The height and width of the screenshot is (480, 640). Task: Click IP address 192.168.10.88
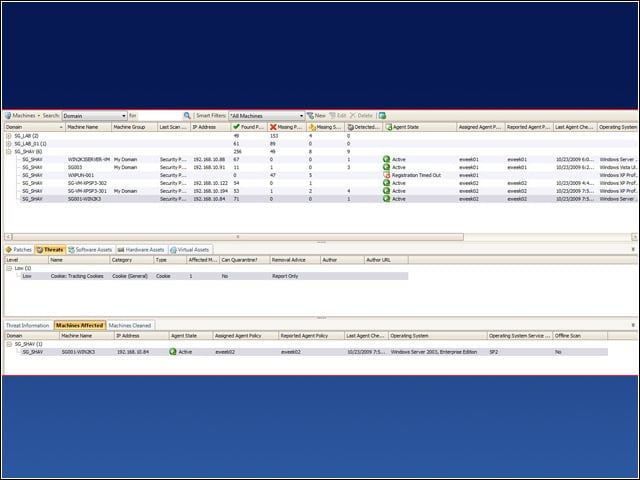pos(209,160)
